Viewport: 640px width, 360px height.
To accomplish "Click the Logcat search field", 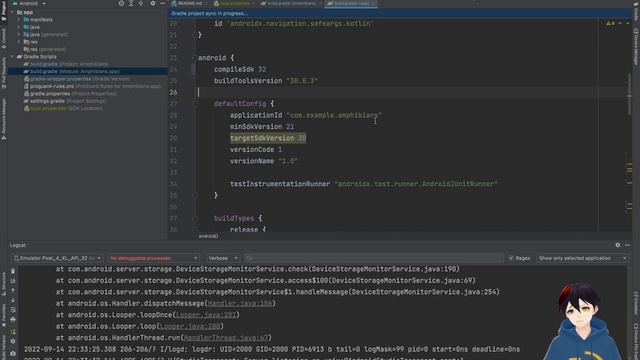I will point(374,258).
